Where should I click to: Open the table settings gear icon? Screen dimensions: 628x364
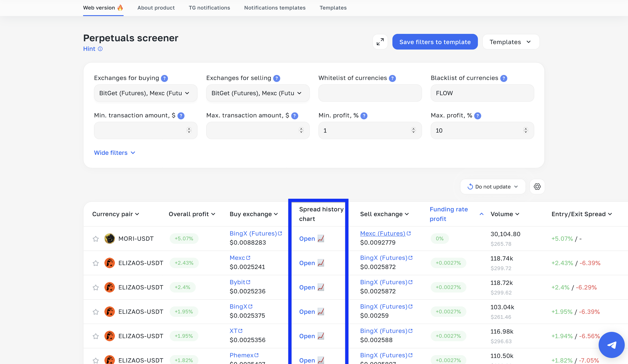537,186
